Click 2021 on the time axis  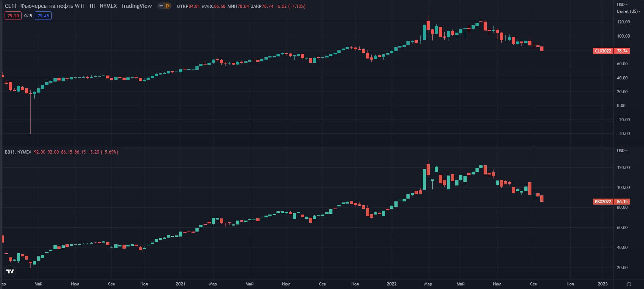pos(181,284)
